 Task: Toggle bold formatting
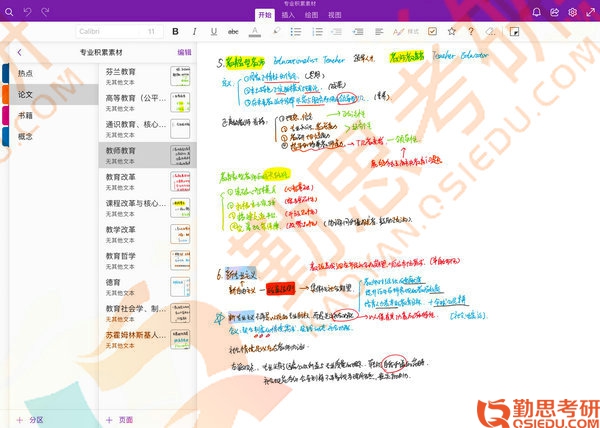tap(175, 32)
